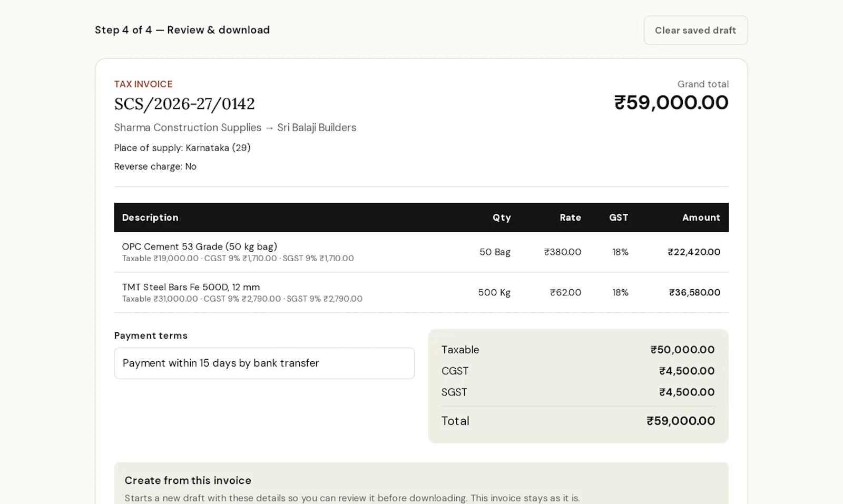Select the TMT Steel Bars Fe 500D item
The height and width of the screenshot is (504, 843).
(x=191, y=287)
